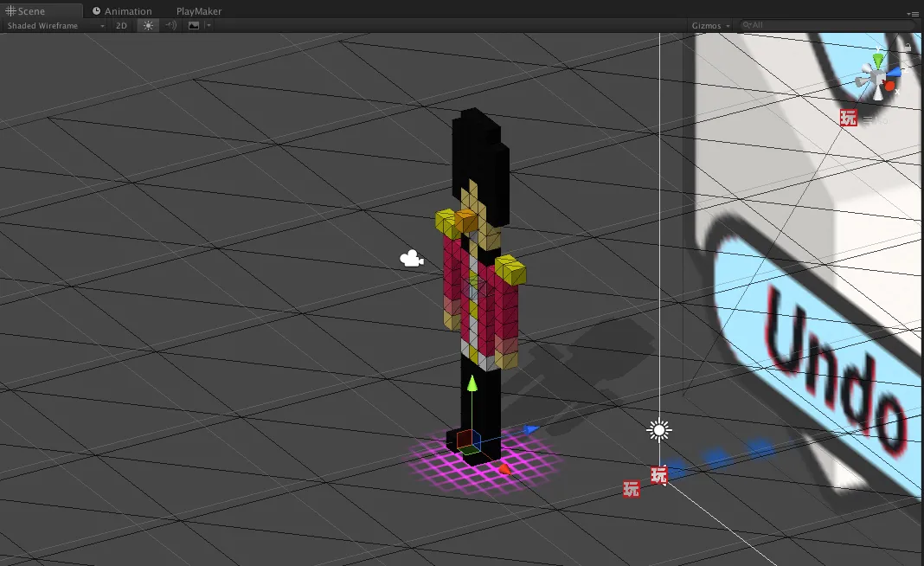The image size is (924, 566).
Task: Switch to the Scene tab
Action: (x=42, y=10)
